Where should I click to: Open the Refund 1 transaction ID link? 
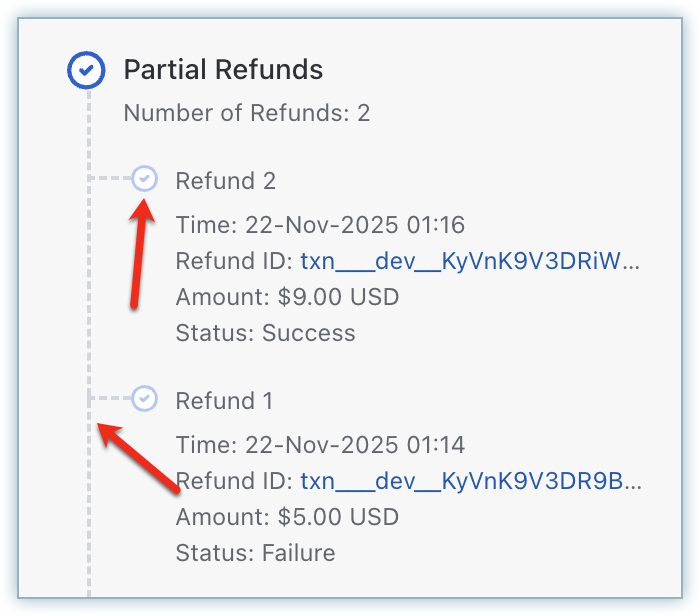click(x=470, y=482)
